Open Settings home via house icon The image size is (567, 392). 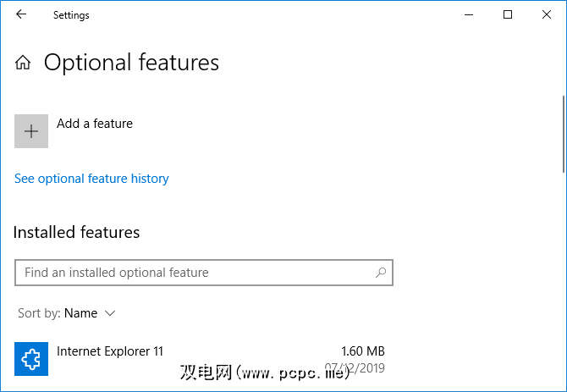[x=24, y=63]
